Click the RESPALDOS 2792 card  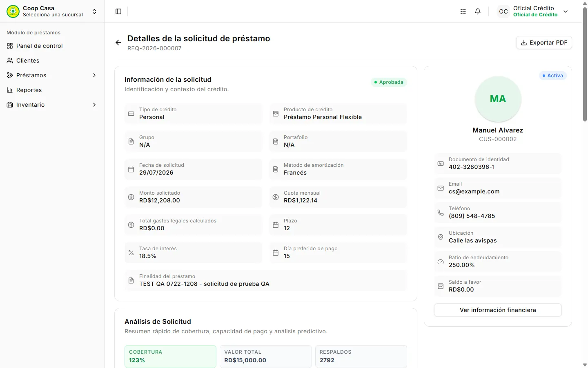[x=361, y=357]
